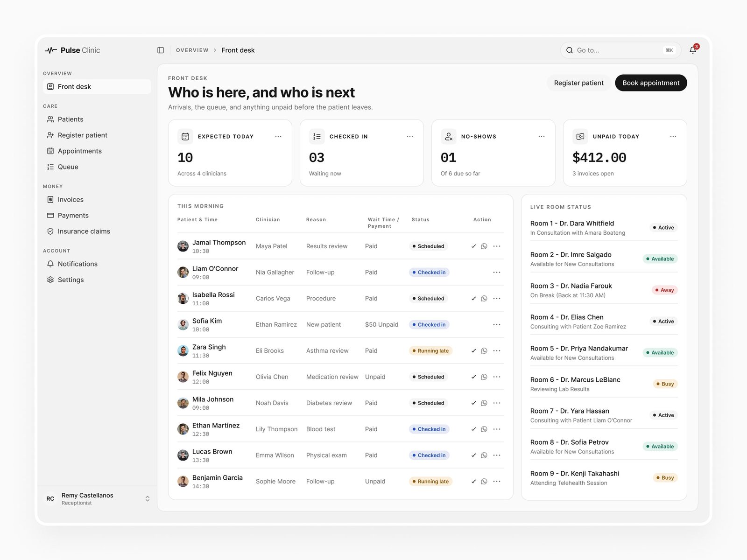This screenshot has height=560, width=747.
Task: Open Patients in the sidebar
Action: pyautogui.click(x=97, y=119)
